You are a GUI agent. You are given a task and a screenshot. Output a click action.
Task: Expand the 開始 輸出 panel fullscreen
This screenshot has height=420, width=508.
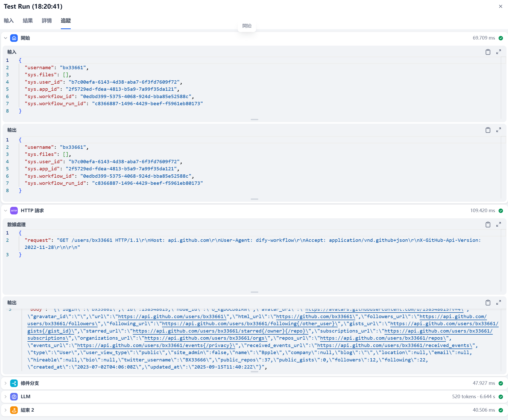coord(498,130)
